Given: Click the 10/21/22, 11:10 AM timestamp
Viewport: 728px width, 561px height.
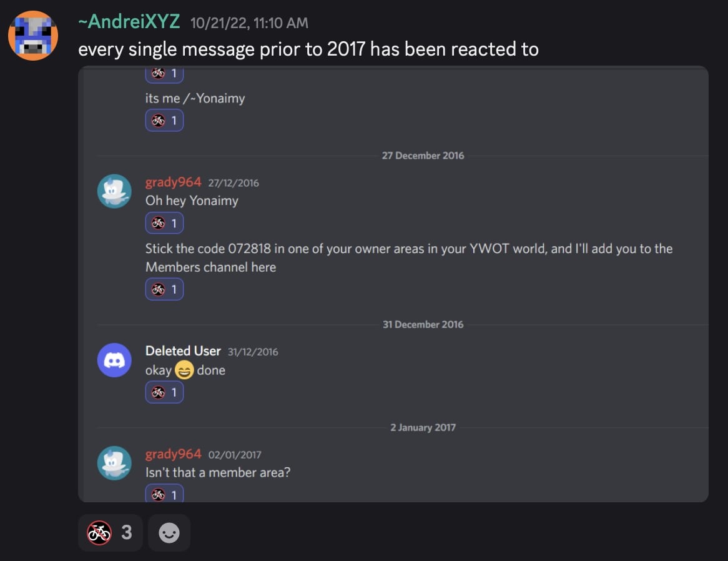Looking at the screenshot, I should click(249, 23).
